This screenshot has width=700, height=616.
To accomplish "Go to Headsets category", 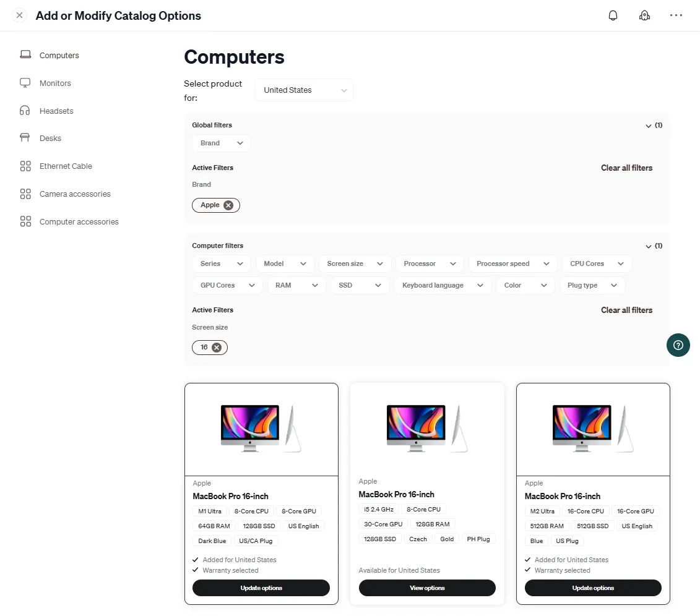I will (x=56, y=111).
